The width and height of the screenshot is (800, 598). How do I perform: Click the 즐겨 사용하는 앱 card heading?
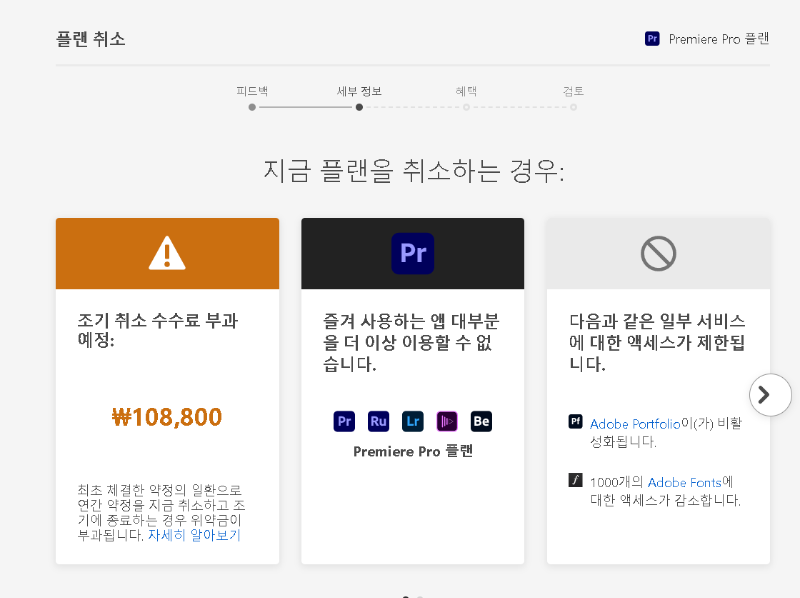(411, 342)
